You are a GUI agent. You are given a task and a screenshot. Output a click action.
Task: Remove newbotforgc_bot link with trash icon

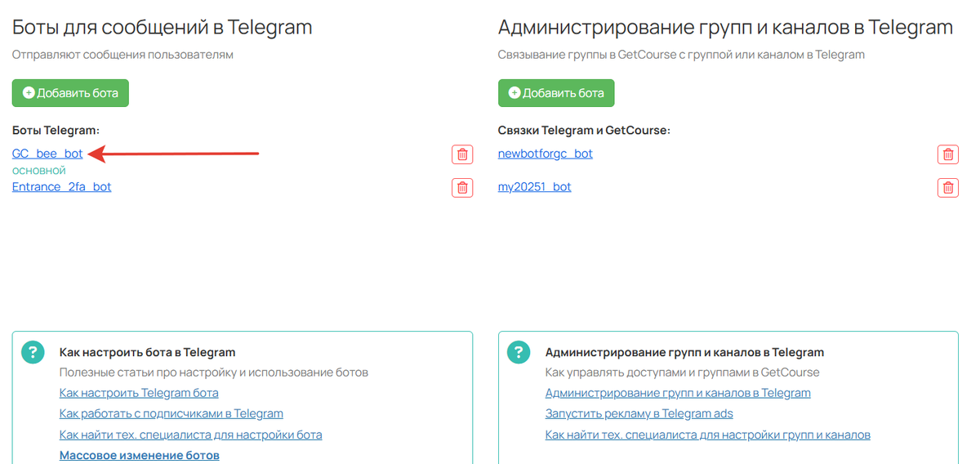[948, 154]
